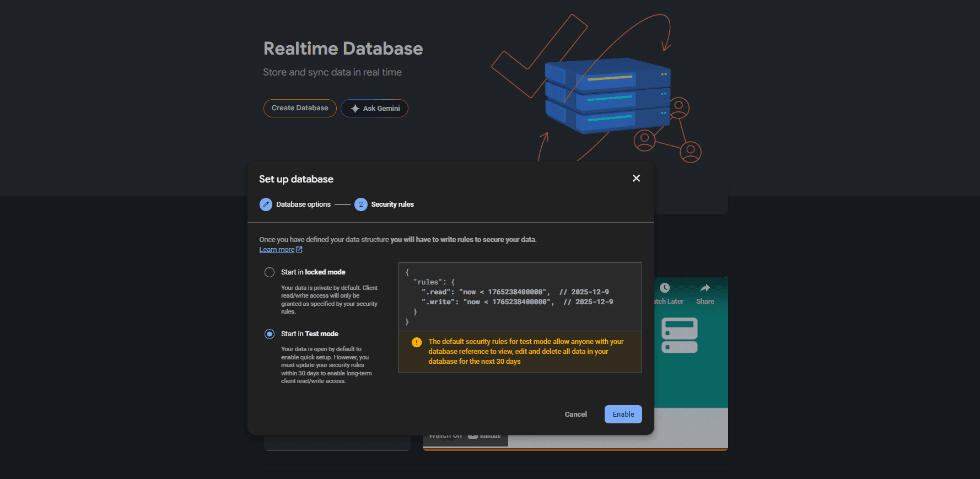Screen dimensions: 980x479
Task: Click the Realtime Database heading
Action: [x=343, y=49]
